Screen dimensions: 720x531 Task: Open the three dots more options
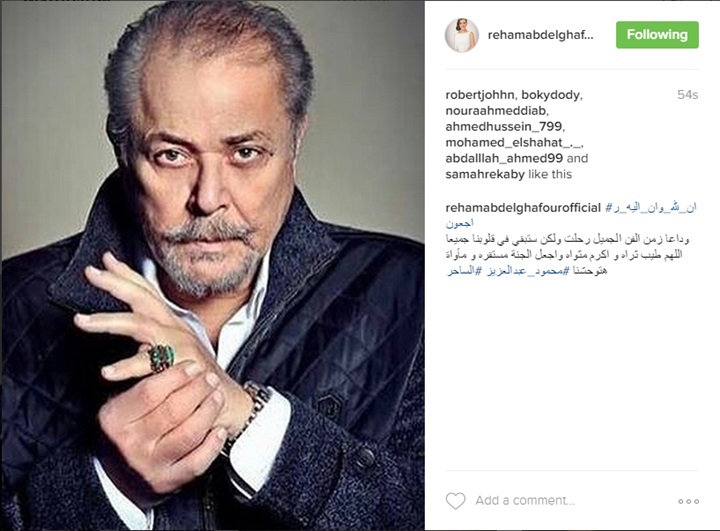tap(689, 502)
